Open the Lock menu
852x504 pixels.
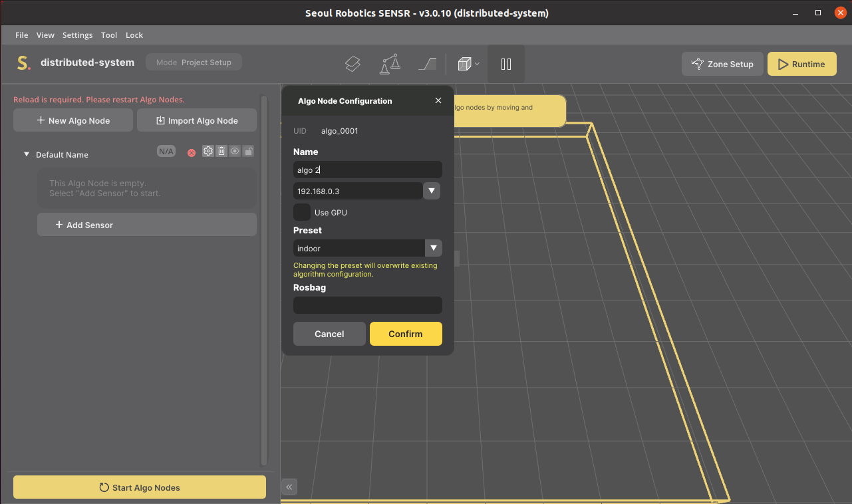(134, 35)
